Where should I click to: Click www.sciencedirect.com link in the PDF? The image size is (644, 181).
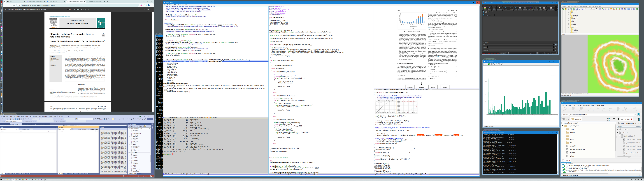(77, 27)
